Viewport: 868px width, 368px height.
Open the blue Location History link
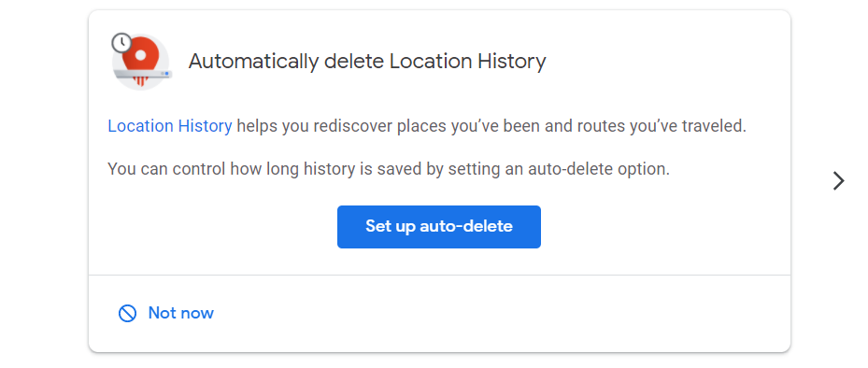169,126
